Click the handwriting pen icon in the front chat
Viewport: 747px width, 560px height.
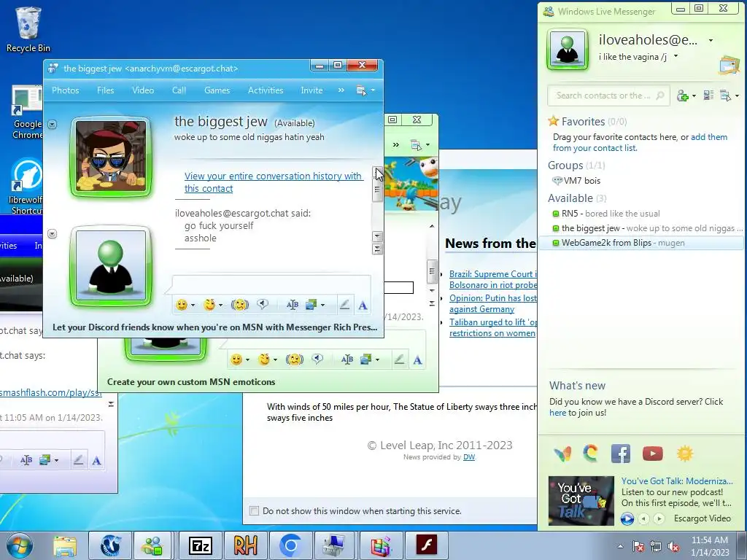pos(344,305)
